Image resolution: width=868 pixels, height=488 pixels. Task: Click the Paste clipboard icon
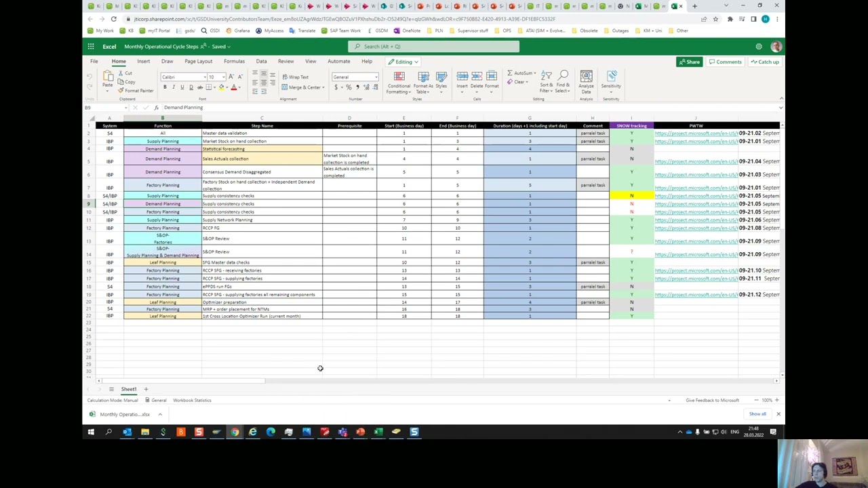click(x=108, y=76)
